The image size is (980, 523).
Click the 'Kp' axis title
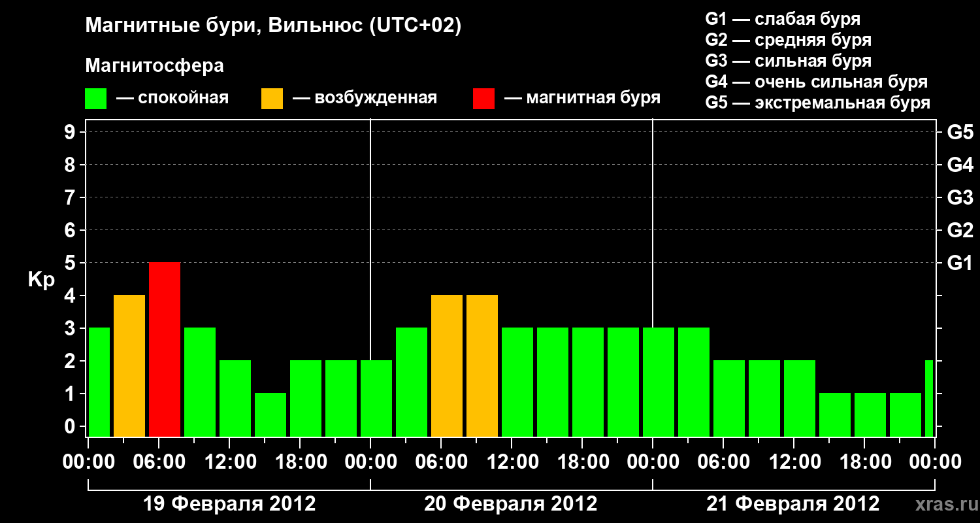[41, 279]
